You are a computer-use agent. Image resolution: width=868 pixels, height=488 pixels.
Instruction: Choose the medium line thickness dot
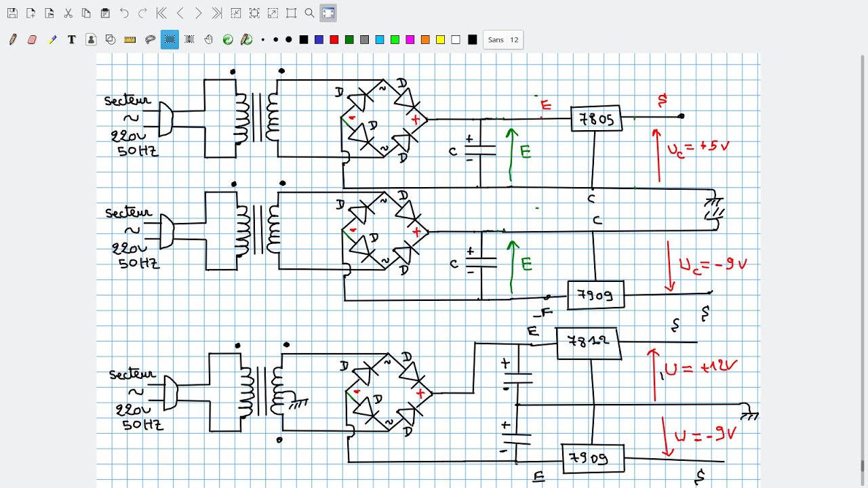pyautogui.click(x=275, y=40)
